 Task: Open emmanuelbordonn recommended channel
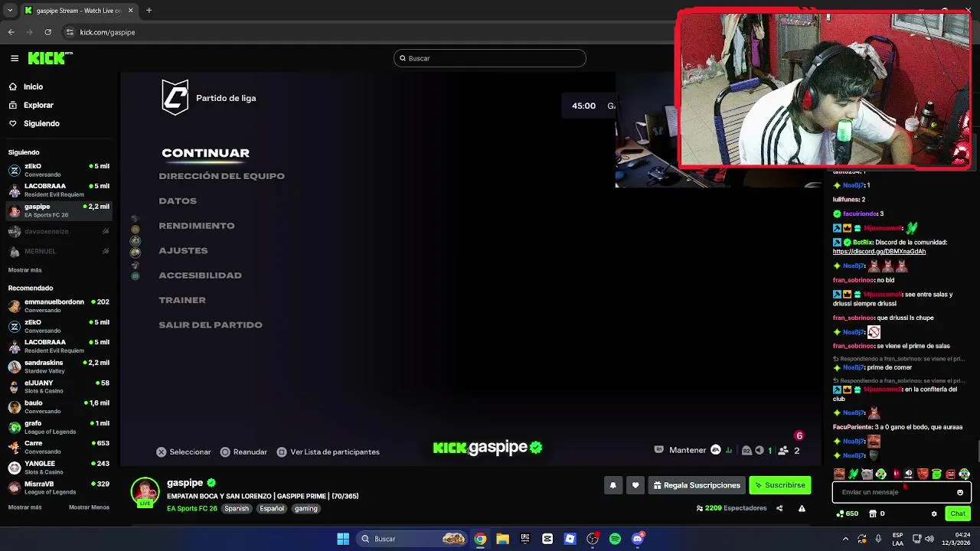(x=60, y=306)
